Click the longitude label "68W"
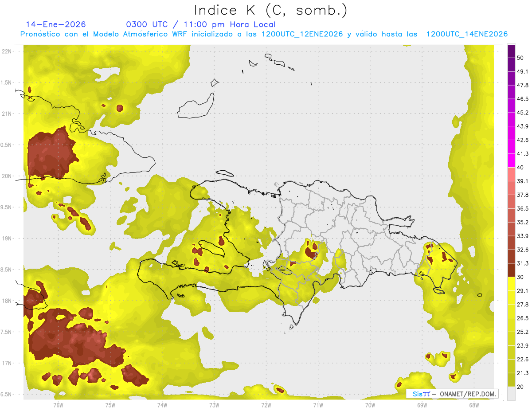 coord(473,405)
